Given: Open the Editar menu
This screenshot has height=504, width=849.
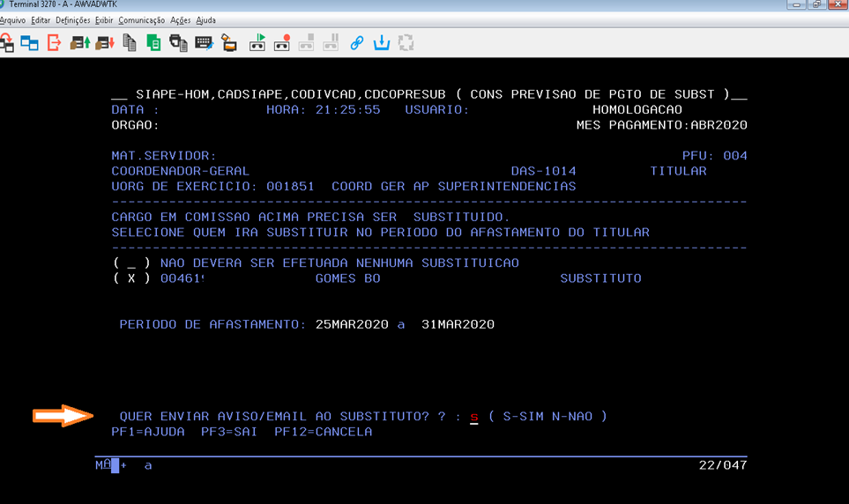Looking at the screenshot, I should coord(41,19).
